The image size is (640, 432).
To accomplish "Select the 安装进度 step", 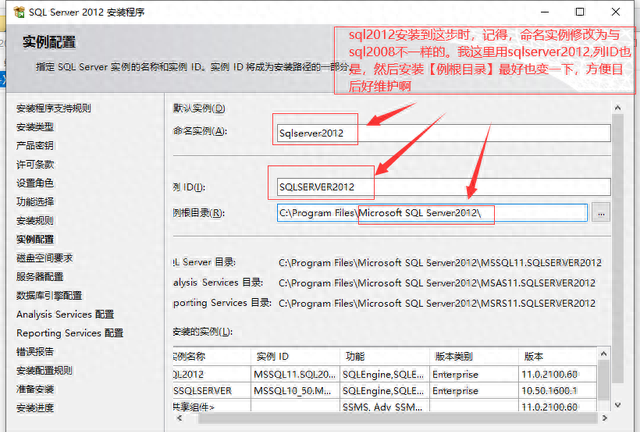I will tap(35, 408).
